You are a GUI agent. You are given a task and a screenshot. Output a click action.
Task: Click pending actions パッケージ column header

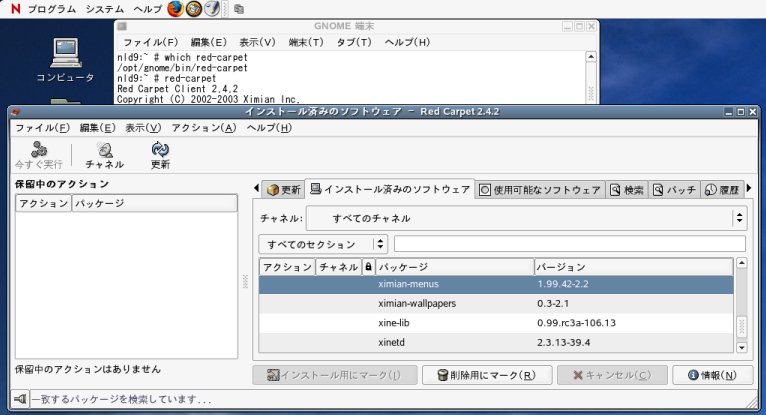tap(154, 203)
